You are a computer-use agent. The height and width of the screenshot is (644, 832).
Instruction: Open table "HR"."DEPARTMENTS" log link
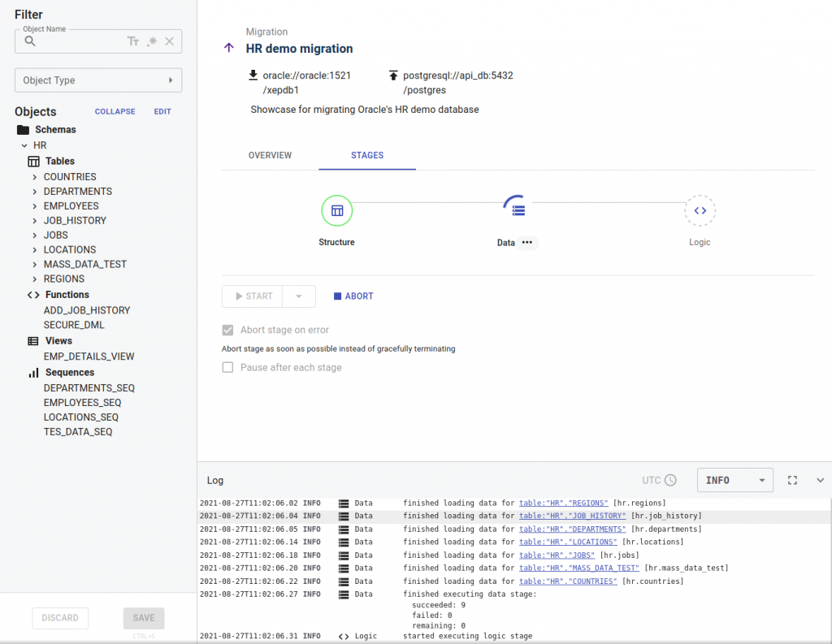pyautogui.click(x=572, y=529)
